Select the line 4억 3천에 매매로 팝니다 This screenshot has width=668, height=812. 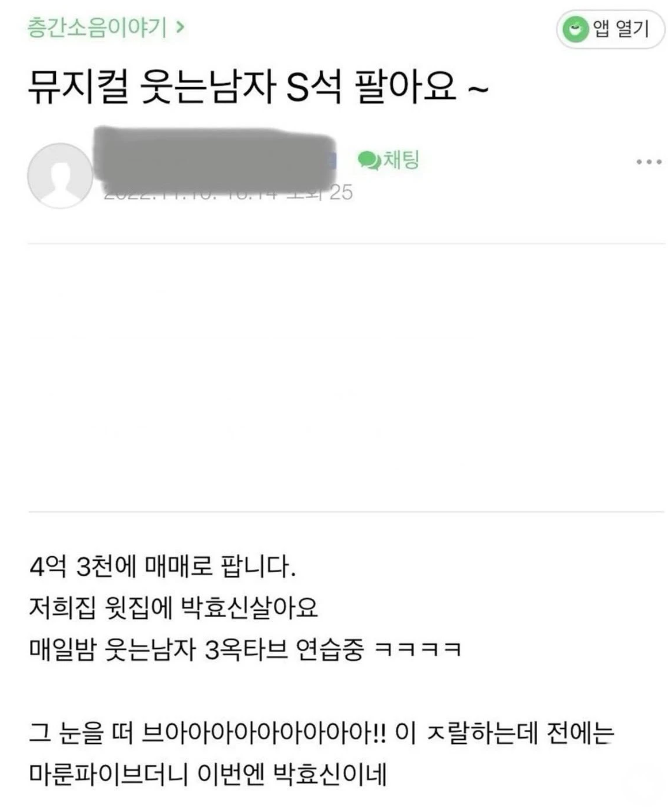(x=162, y=566)
